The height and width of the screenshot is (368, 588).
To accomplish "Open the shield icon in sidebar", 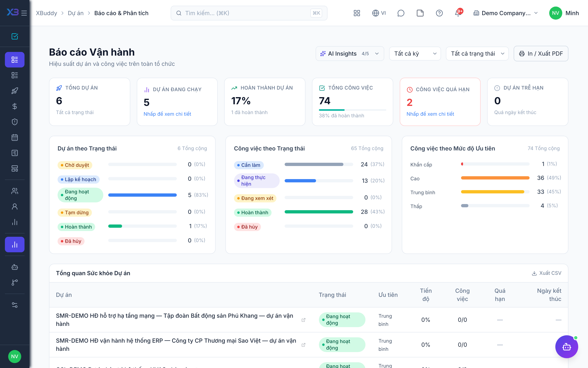I will tap(14, 122).
